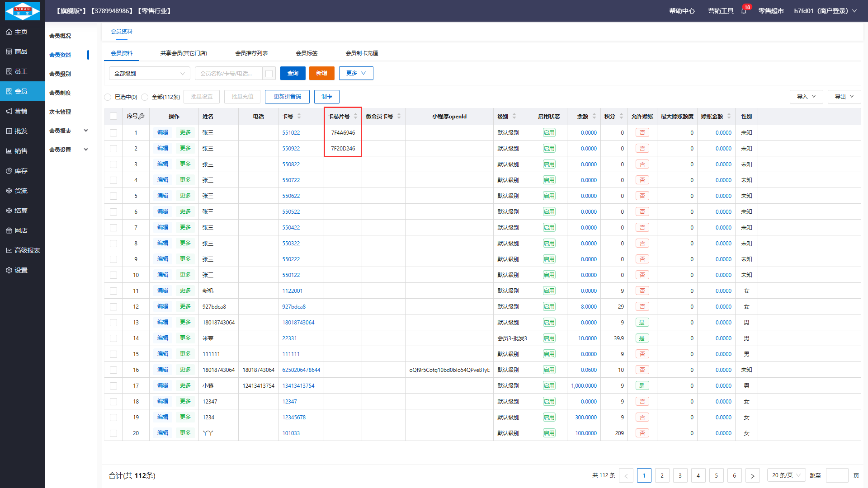The width and height of the screenshot is (868, 488).
Task: Click the member name search field
Action: [x=228, y=73]
